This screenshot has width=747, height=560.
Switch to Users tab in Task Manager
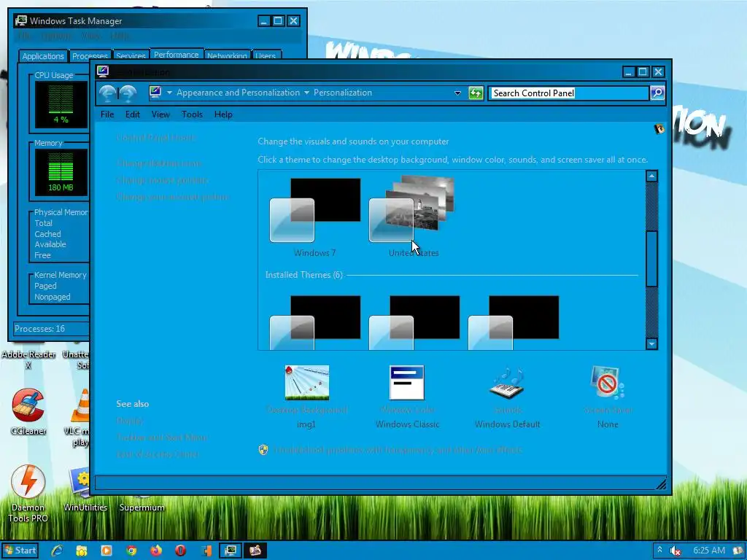coord(266,56)
